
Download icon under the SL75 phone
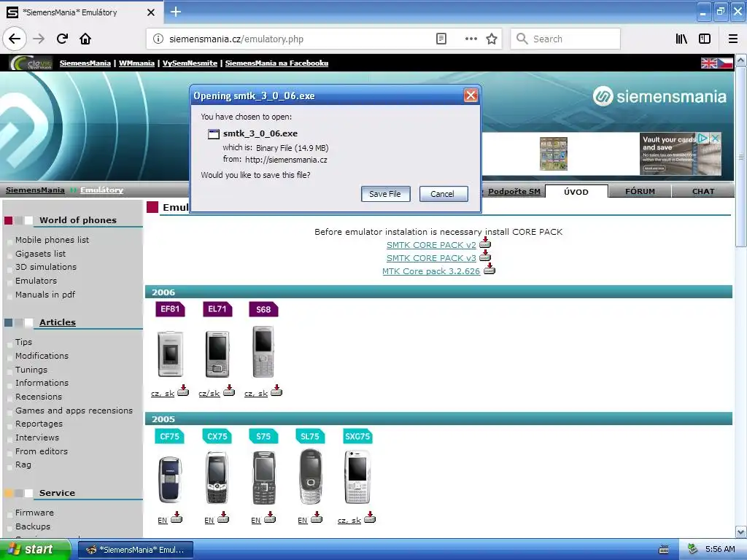click(317, 518)
